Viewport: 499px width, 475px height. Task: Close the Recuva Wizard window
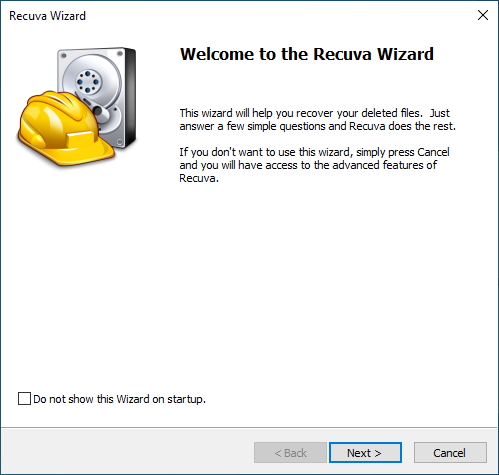483,15
